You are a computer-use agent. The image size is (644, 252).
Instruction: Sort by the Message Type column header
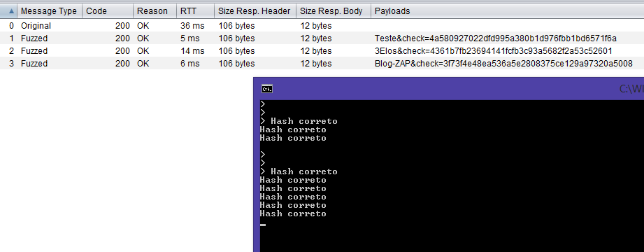49,11
